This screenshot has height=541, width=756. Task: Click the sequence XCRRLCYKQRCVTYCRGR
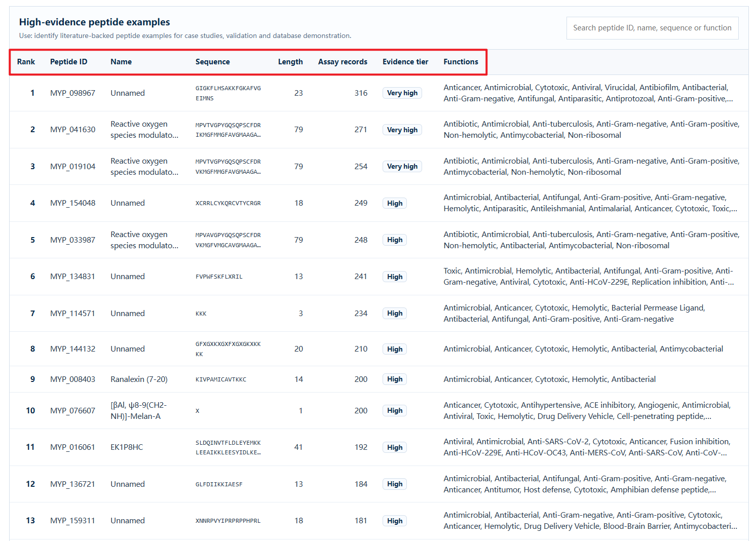point(228,203)
